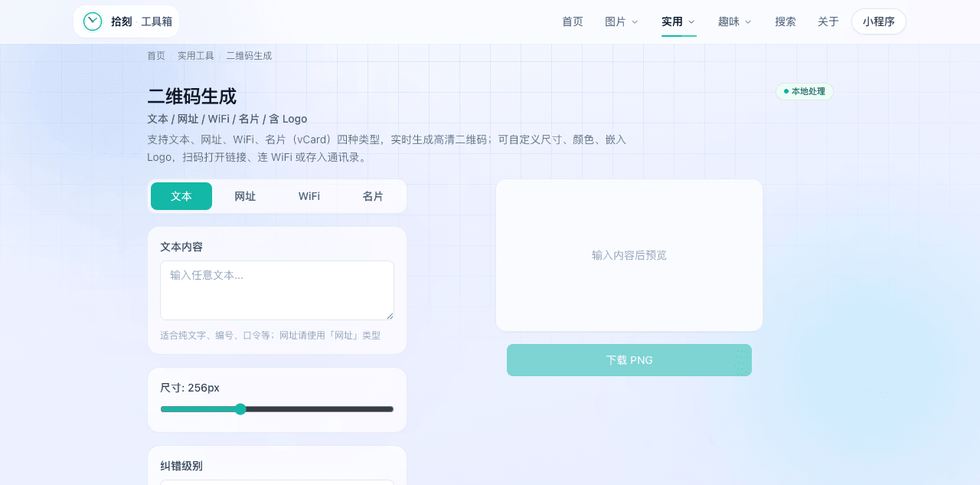The height and width of the screenshot is (485, 980).
Task: Open the 搜索 nav item
Action: tap(786, 21)
